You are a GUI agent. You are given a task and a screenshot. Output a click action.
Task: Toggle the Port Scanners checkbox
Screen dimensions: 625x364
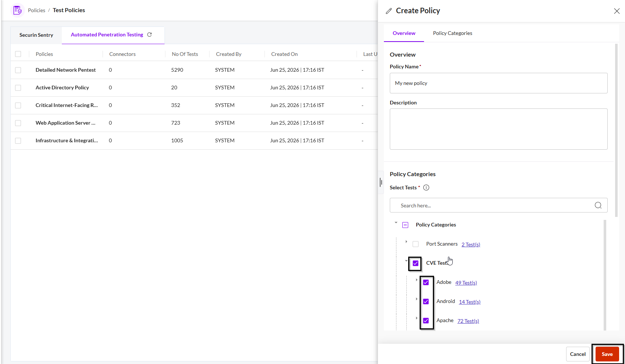(416, 244)
